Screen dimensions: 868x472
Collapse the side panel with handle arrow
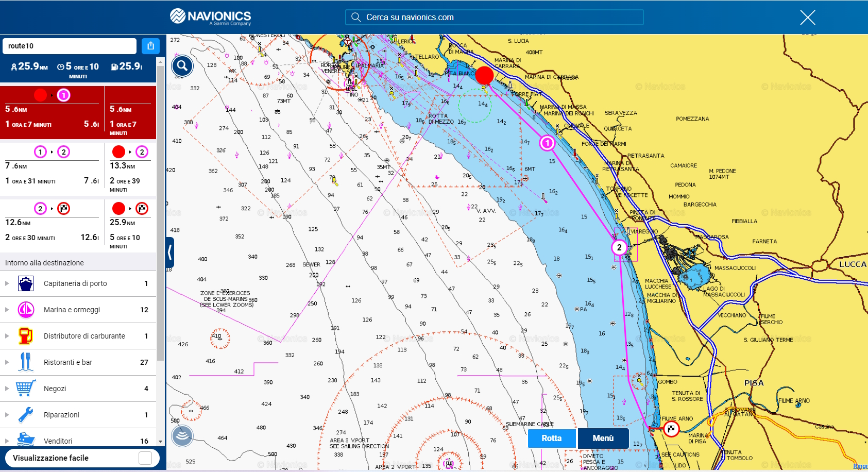(170, 252)
